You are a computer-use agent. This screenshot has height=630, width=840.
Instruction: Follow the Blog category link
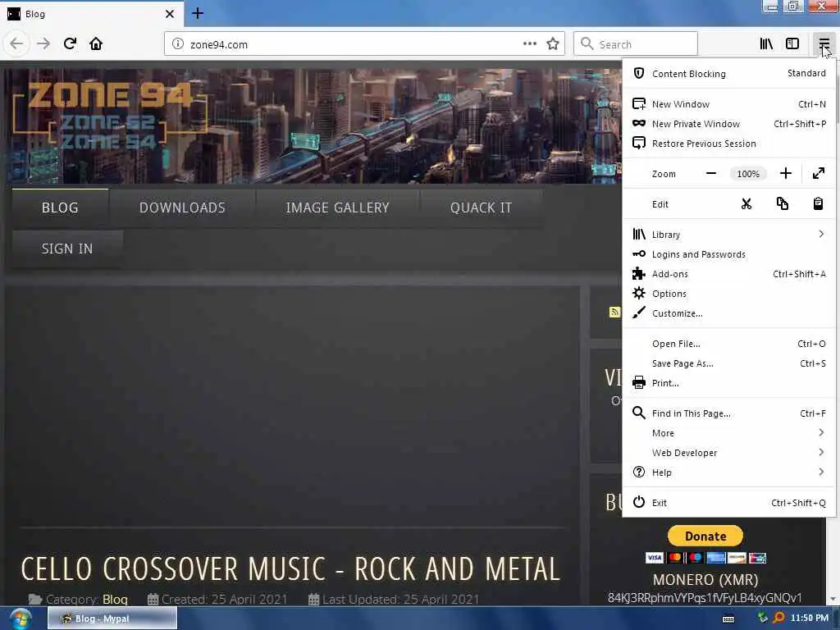click(x=115, y=600)
